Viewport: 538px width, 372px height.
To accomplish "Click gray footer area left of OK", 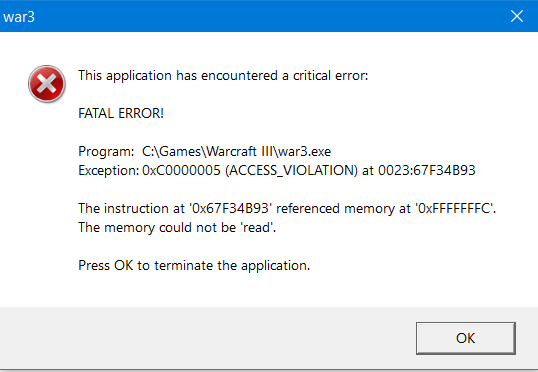I will 206,338.
